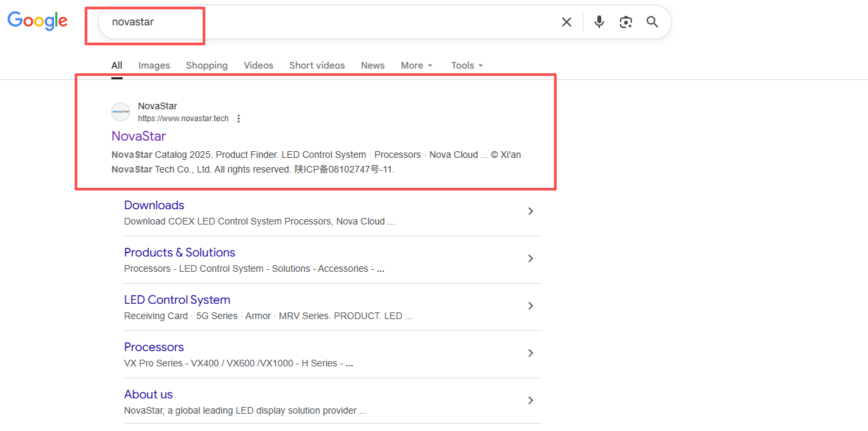Expand the Products & Solutions row chevron
Screen dimensions: 868x431
[531, 258]
